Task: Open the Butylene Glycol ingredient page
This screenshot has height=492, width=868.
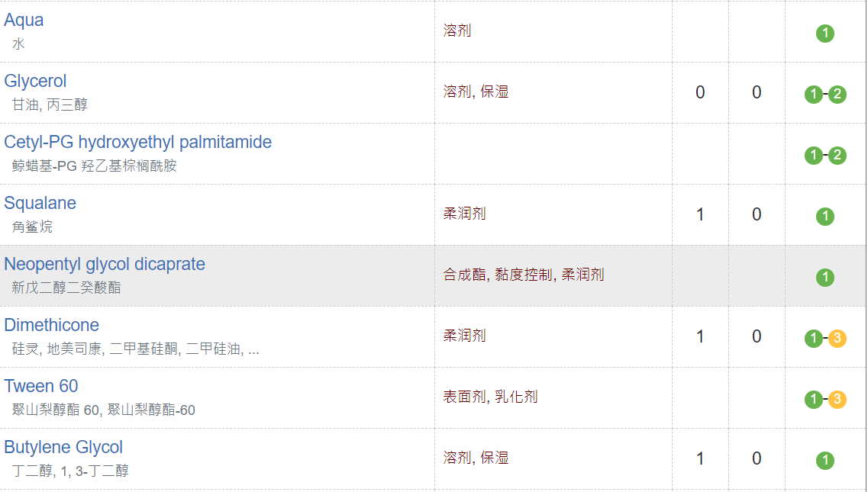Action: [x=63, y=448]
